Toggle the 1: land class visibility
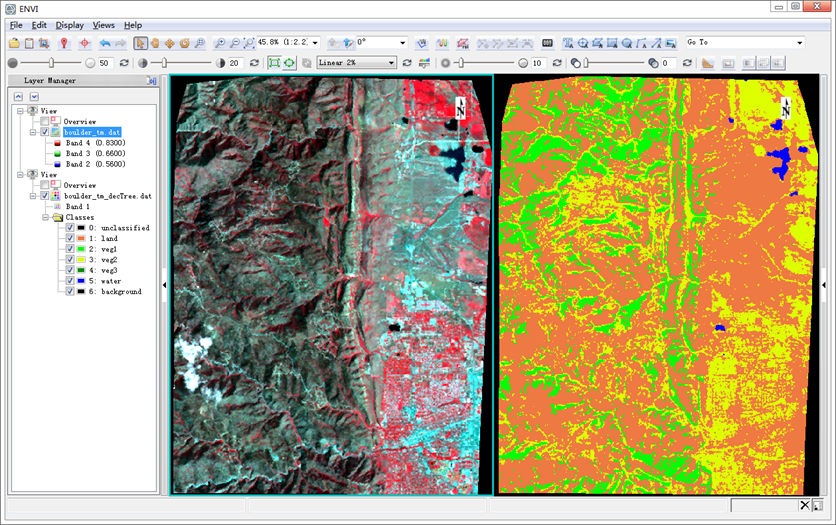The height and width of the screenshot is (525, 836). pos(70,239)
